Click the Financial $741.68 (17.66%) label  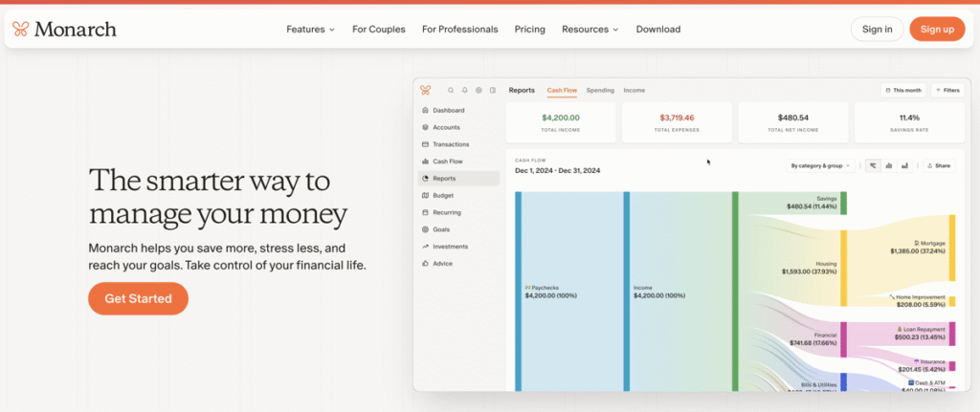pos(813,339)
